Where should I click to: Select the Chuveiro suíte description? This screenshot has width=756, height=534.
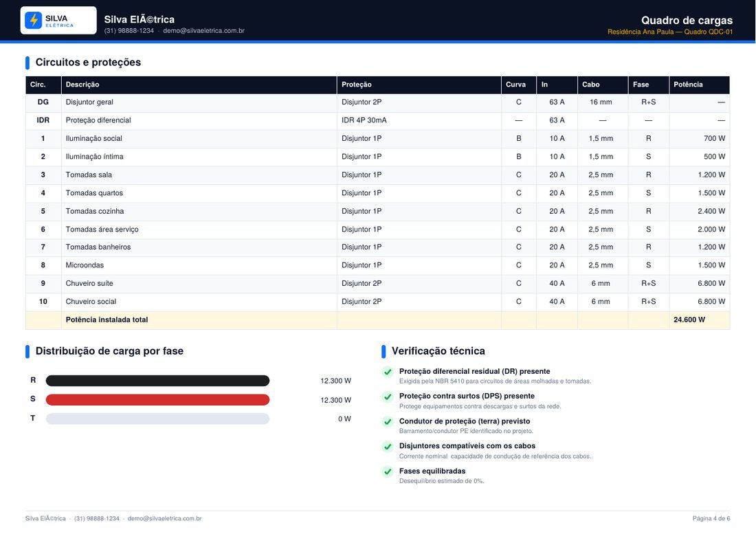[89, 283]
